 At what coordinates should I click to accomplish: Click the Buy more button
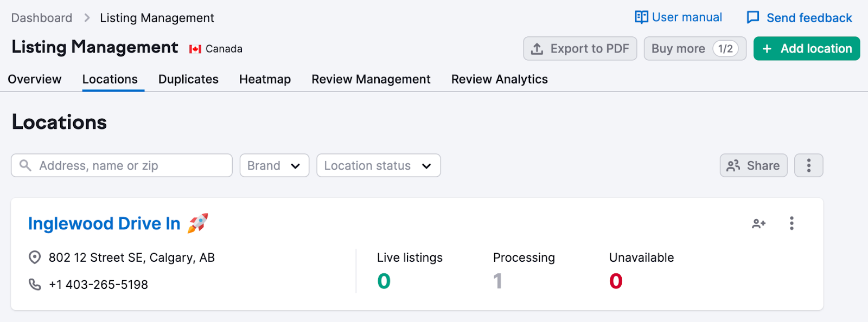(694, 49)
